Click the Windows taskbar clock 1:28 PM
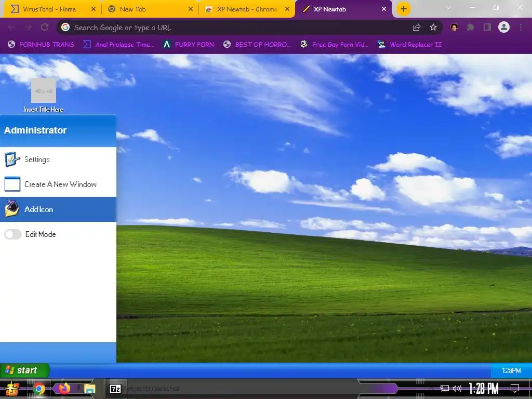This screenshot has width=532, height=399. (484, 389)
